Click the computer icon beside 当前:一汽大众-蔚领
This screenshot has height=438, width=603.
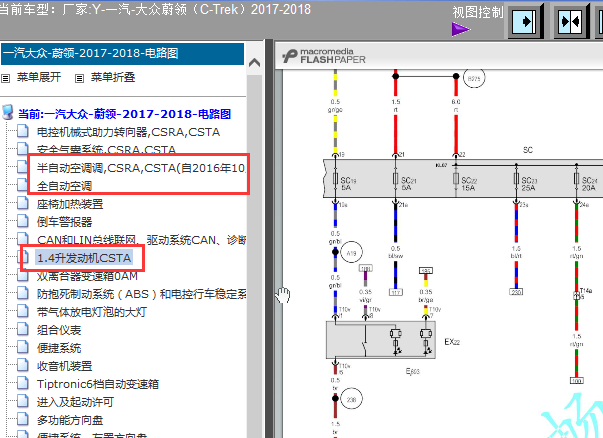(8, 112)
